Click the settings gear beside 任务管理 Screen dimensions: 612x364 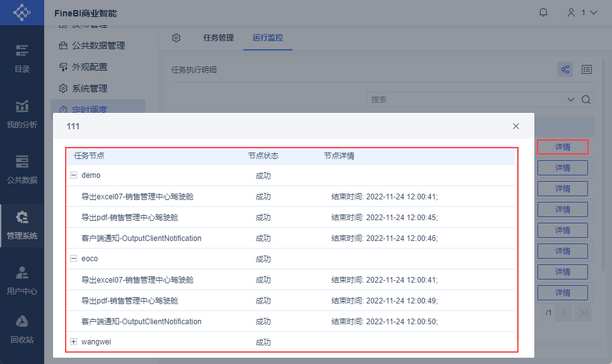coord(176,38)
